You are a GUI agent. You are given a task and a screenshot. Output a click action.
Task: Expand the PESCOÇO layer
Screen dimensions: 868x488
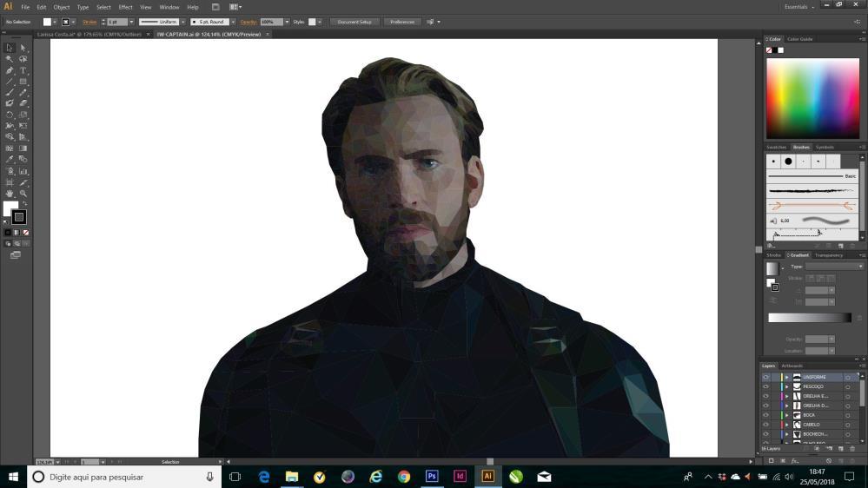click(786, 386)
